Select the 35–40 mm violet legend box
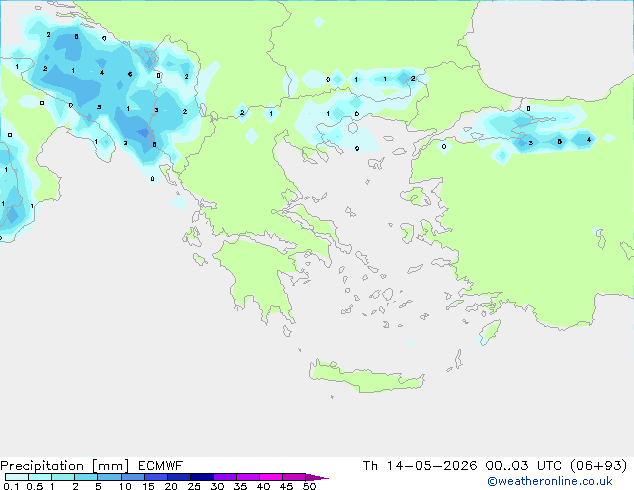Viewport: 634px width, 490px height. (x=248, y=477)
